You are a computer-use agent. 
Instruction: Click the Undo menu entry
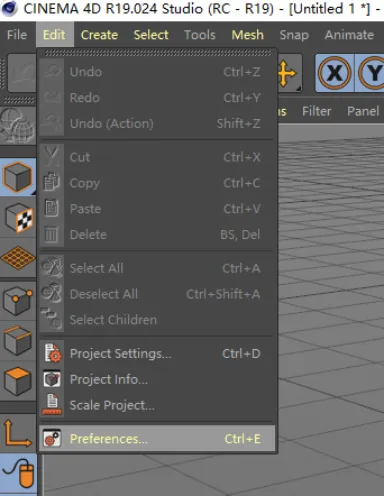(x=157, y=72)
